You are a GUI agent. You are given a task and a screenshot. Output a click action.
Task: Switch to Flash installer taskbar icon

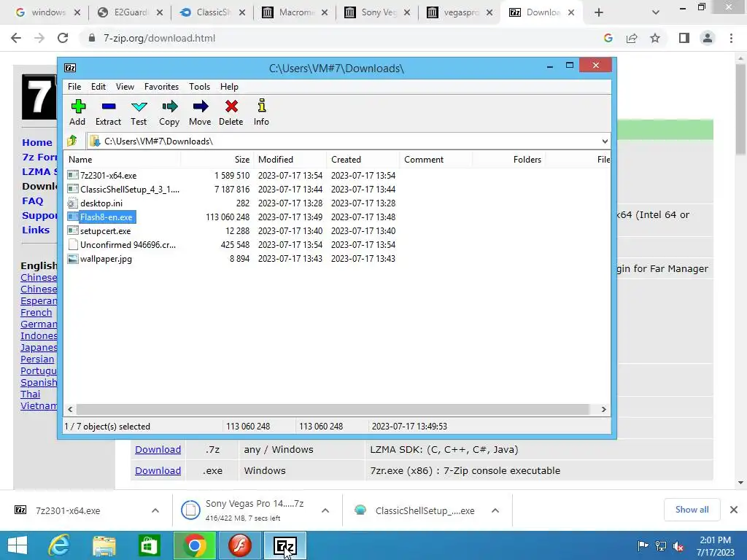tap(239, 545)
